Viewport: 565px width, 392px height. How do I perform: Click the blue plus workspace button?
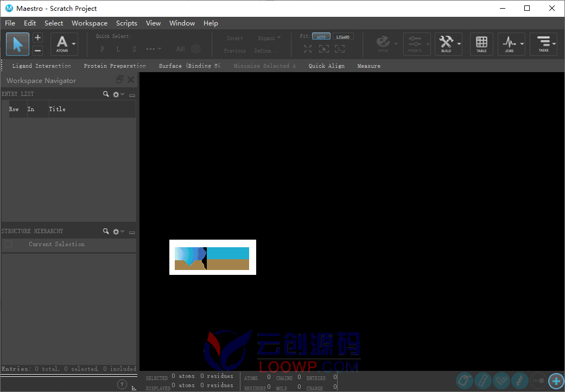click(556, 381)
